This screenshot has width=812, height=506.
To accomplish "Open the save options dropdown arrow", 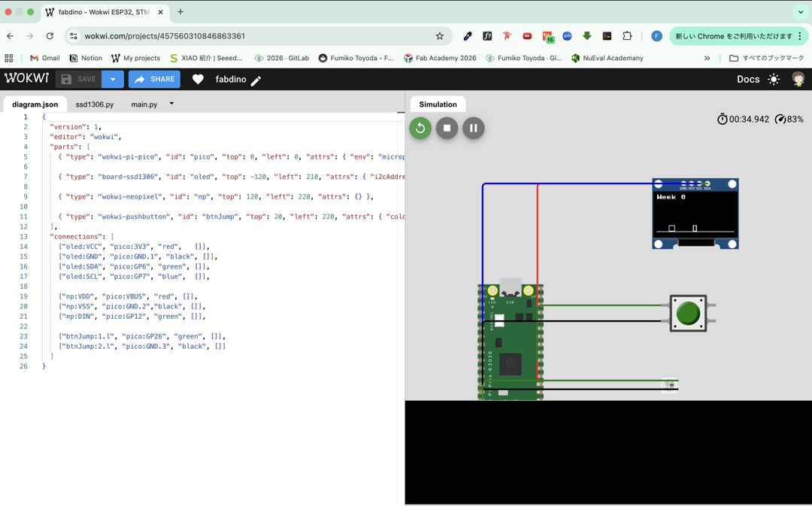I will [112, 79].
